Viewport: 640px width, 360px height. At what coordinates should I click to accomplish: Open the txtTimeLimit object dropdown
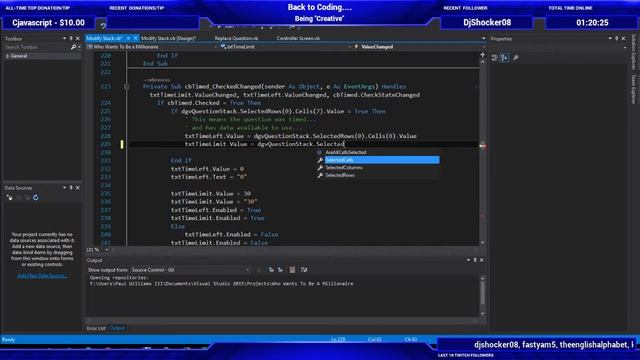[285, 47]
